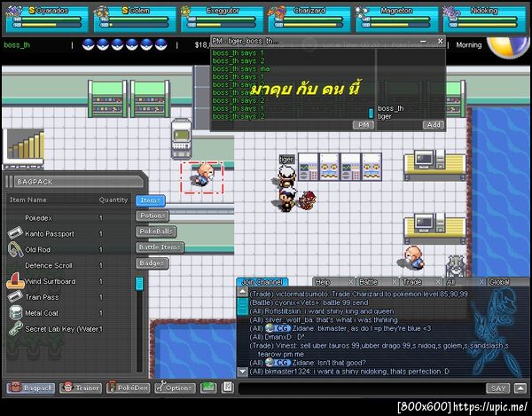Screen dimensions: 532x416
Task: Click the Kanto Passport item icon
Action: click(15, 233)
